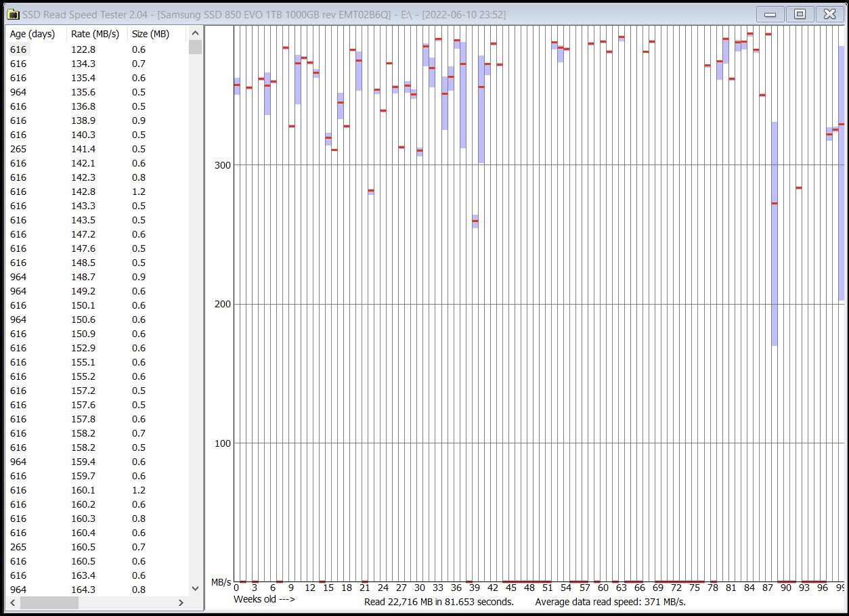Select the row with rate 159.7
This screenshot has width=849, height=616.
[x=96, y=476]
